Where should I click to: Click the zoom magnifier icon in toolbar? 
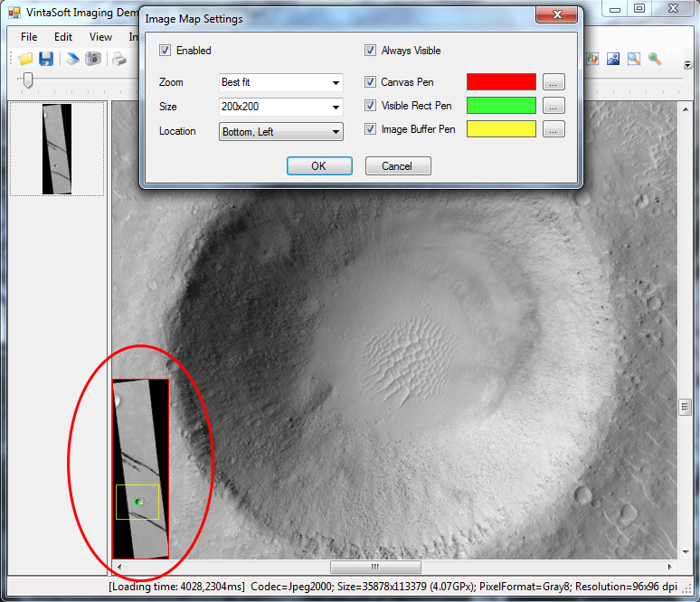pos(655,59)
